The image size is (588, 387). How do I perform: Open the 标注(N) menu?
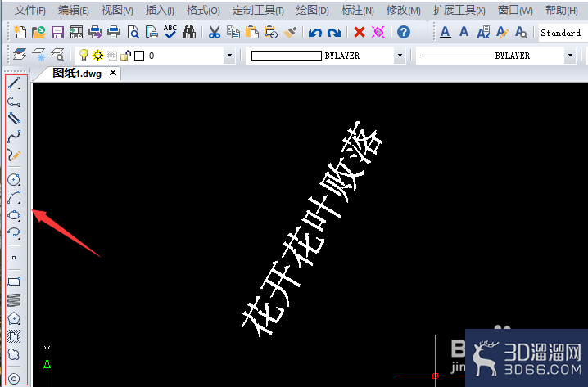coord(357,10)
